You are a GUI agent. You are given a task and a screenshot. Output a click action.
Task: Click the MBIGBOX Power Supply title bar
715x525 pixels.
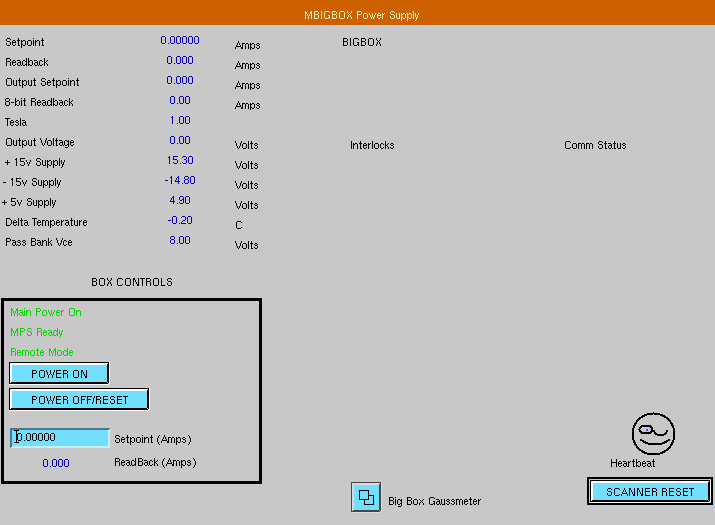(x=358, y=12)
